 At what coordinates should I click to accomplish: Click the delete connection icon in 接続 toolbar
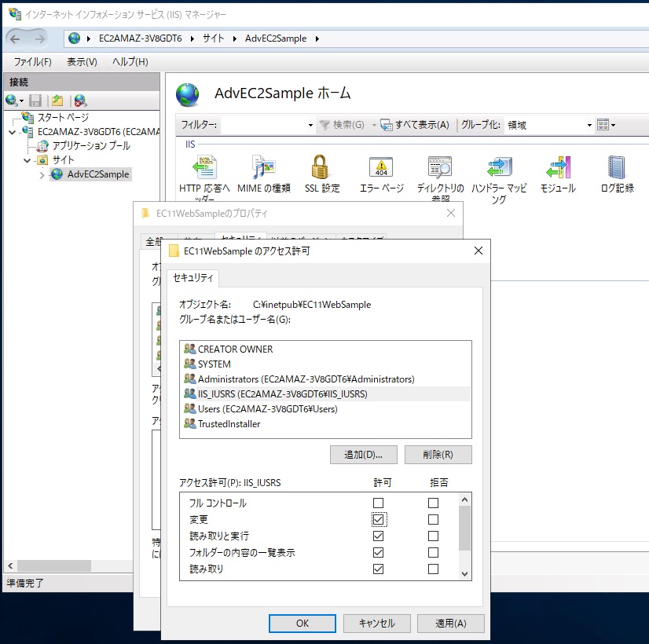click(x=80, y=101)
